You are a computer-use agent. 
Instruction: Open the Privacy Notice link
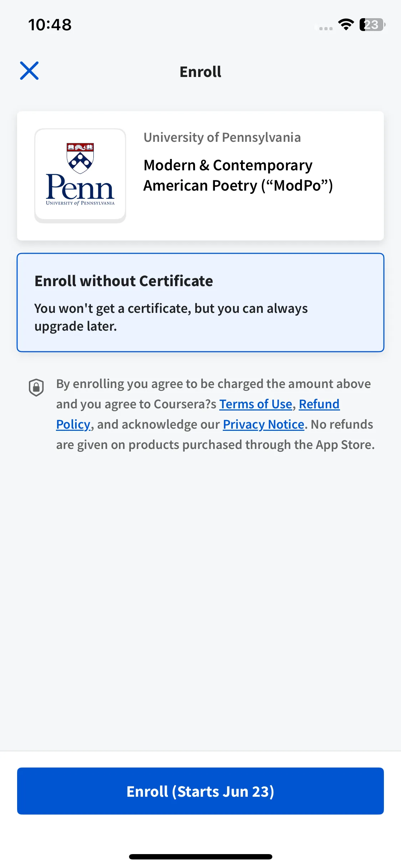[263, 424]
